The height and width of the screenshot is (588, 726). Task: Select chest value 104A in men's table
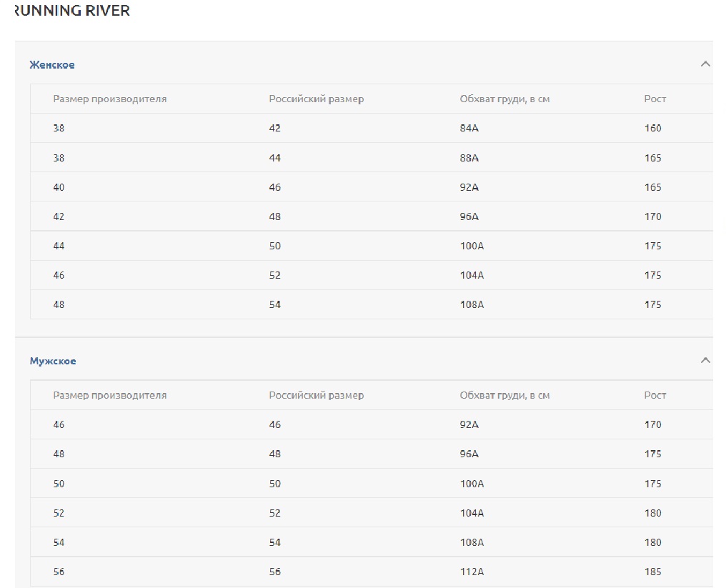point(472,513)
